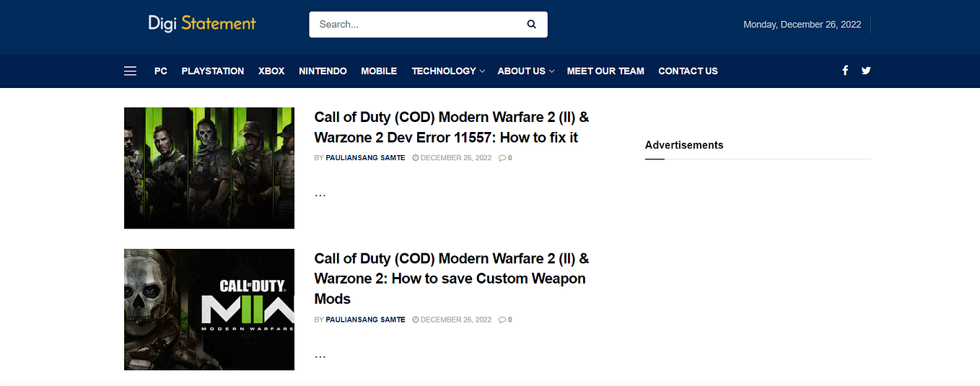Open the Custom Weapon Mods article headline

click(x=452, y=278)
